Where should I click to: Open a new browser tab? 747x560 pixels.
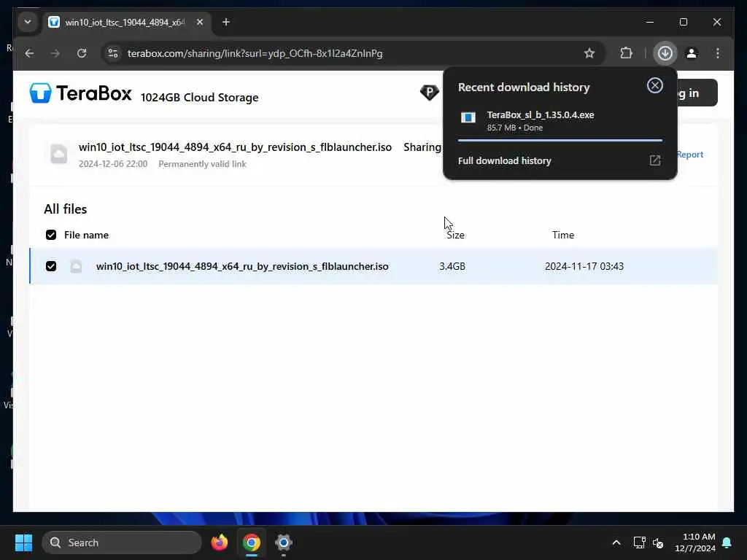coord(226,22)
